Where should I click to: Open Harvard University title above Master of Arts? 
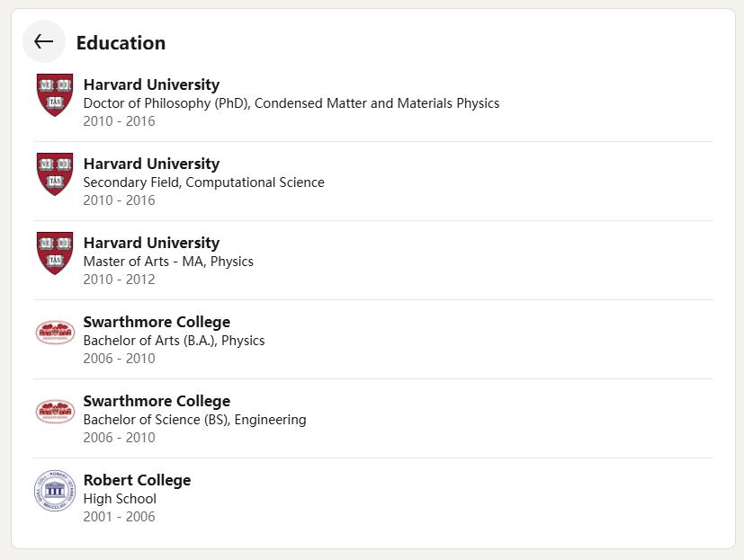(151, 243)
